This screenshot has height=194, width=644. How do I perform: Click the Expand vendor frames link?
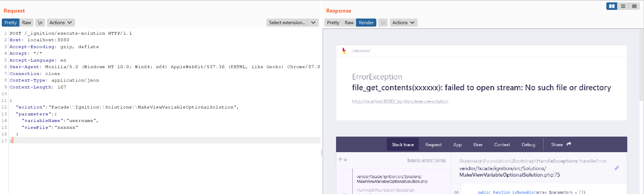click(x=426, y=160)
